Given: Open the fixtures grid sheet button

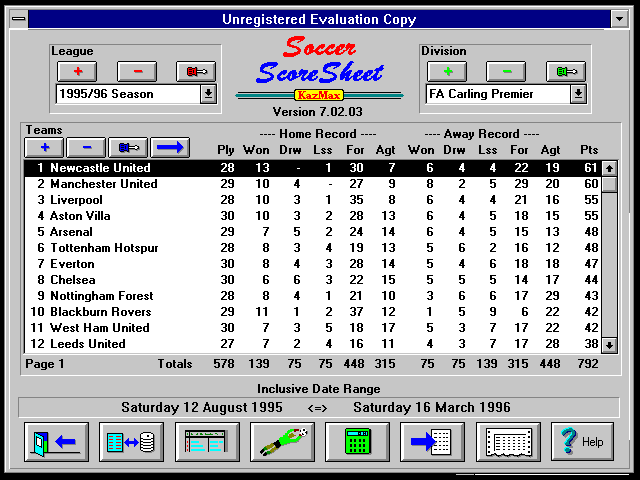Looking at the screenshot, I should 207,441.
